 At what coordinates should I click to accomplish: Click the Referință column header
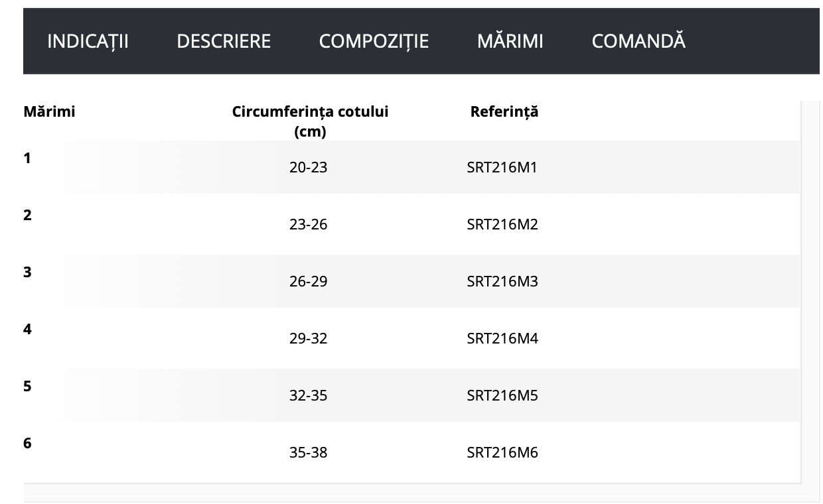pos(504,112)
